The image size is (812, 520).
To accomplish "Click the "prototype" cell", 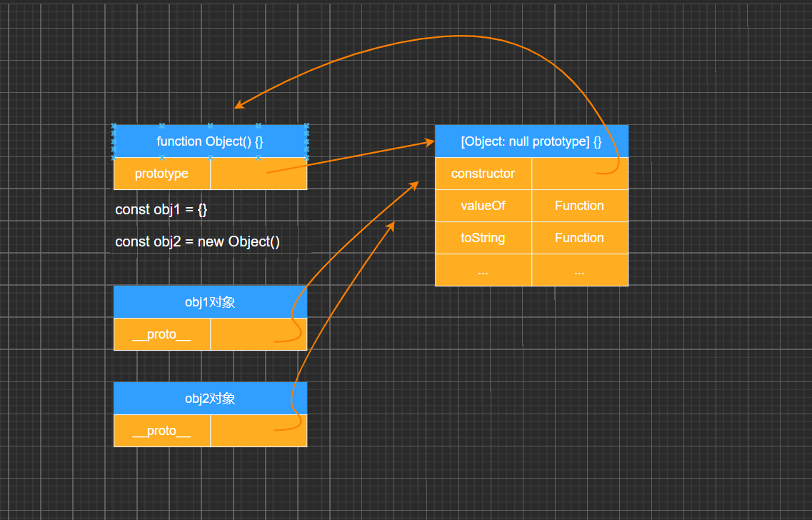I will [x=162, y=173].
